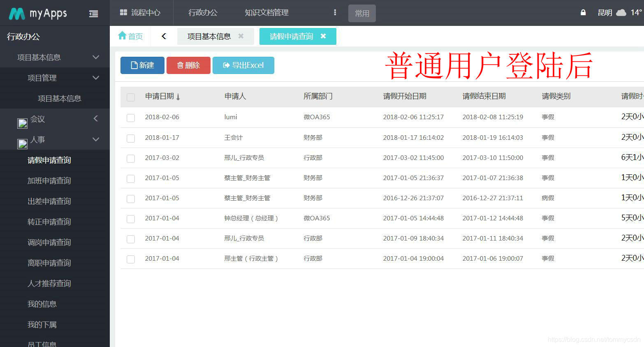Close the 项目基本信息 tab
The width and height of the screenshot is (644, 347).
coord(241,36)
